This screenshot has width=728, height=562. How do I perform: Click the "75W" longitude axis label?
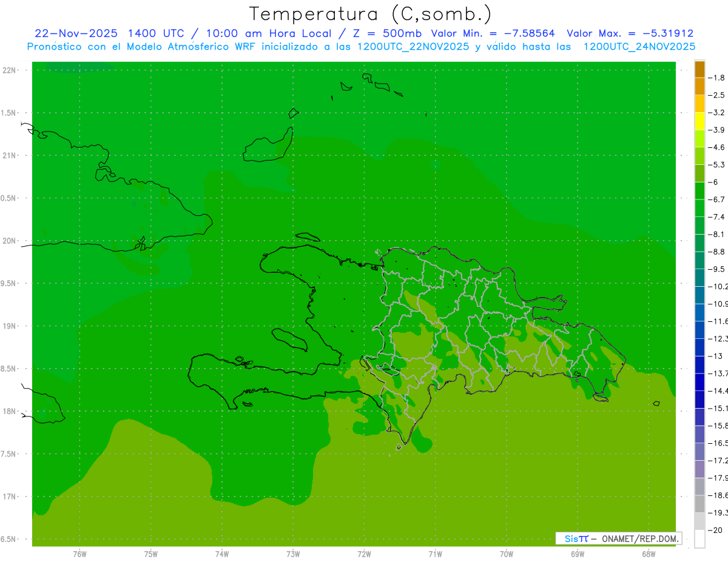(x=151, y=554)
